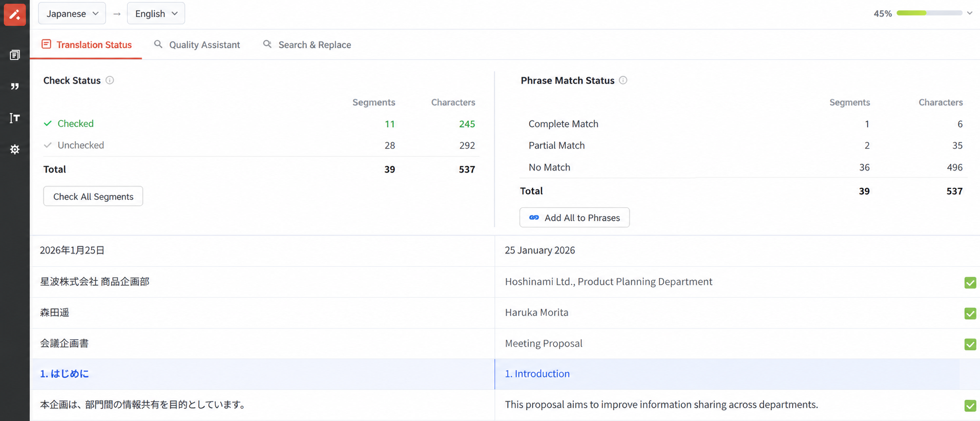Open settings gear icon in sidebar
This screenshot has height=421, width=980.
(x=15, y=150)
